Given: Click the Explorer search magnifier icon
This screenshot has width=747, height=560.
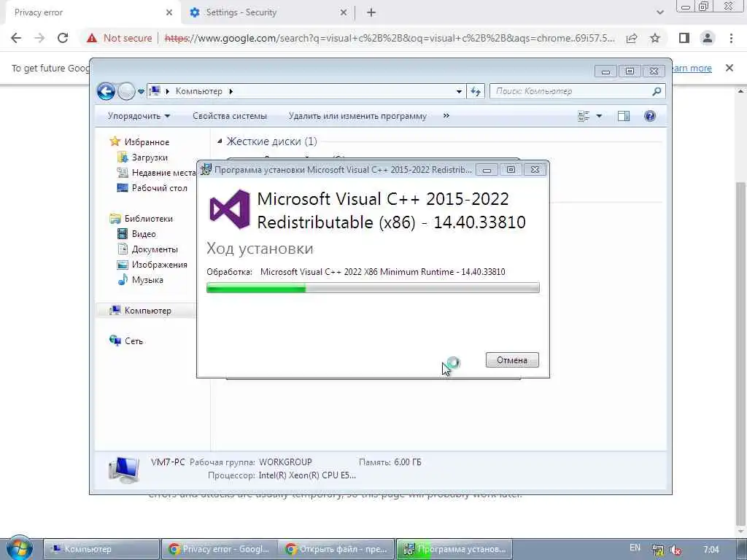Looking at the screenshot, I should coord(657,91).
